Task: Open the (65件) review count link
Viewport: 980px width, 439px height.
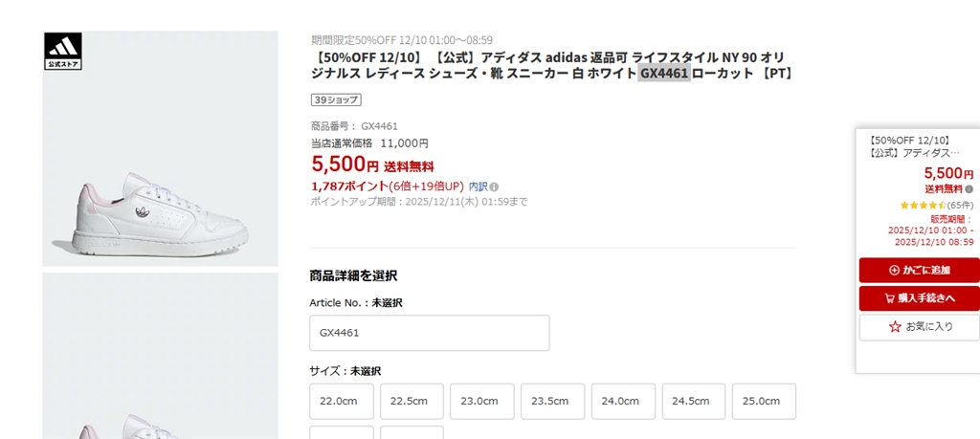Action: 961,206
